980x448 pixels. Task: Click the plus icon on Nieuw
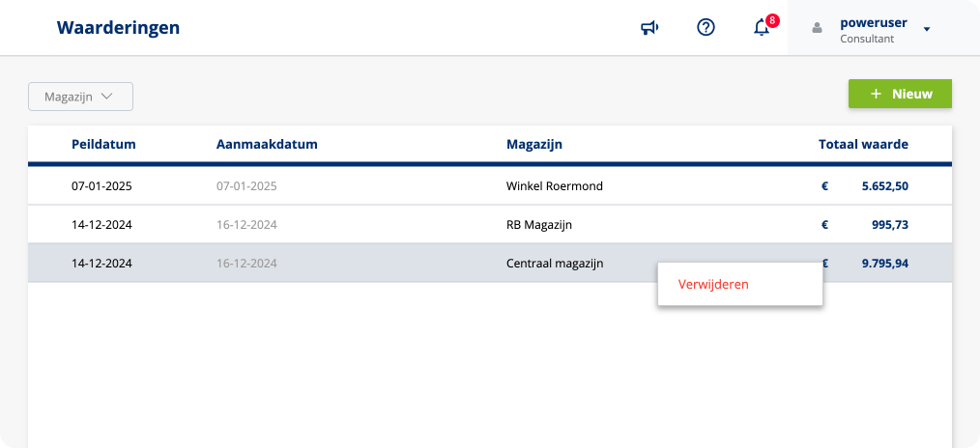(876, 94)
